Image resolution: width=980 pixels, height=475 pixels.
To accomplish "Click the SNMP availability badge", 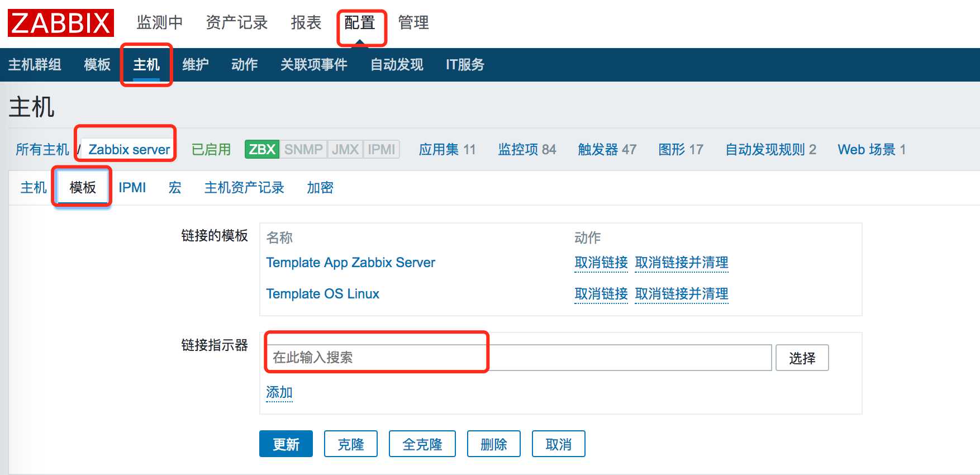I will pyautogui.click(x=303, y=149).
